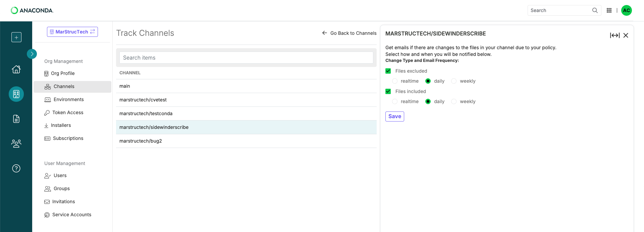The image size is (644, 232).
Task: Click the Anaconda logo
Action: click(32, 10)
